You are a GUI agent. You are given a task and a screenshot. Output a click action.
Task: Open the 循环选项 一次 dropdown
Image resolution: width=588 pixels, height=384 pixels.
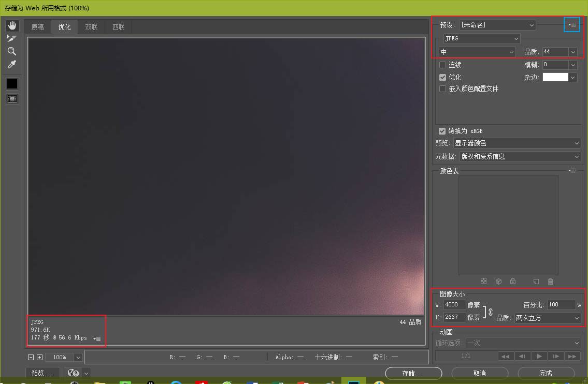pos(523,343)
